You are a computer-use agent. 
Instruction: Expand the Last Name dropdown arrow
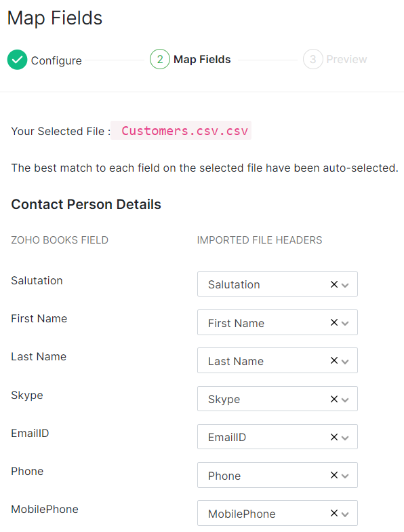point(345,362)
